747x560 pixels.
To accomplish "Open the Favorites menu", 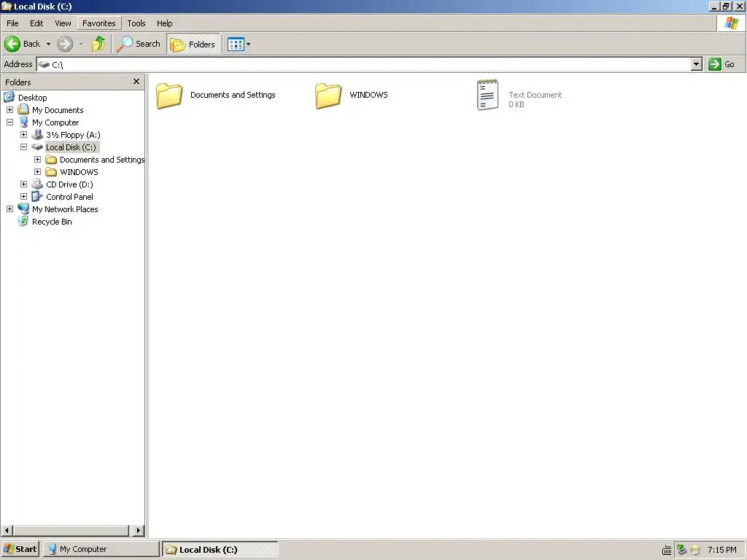I will [99, 23].
